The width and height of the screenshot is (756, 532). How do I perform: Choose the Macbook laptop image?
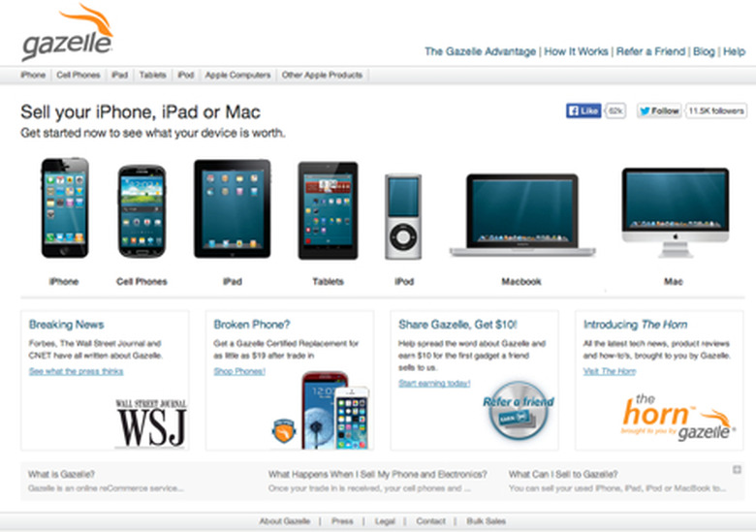click(x=522, y=215)
